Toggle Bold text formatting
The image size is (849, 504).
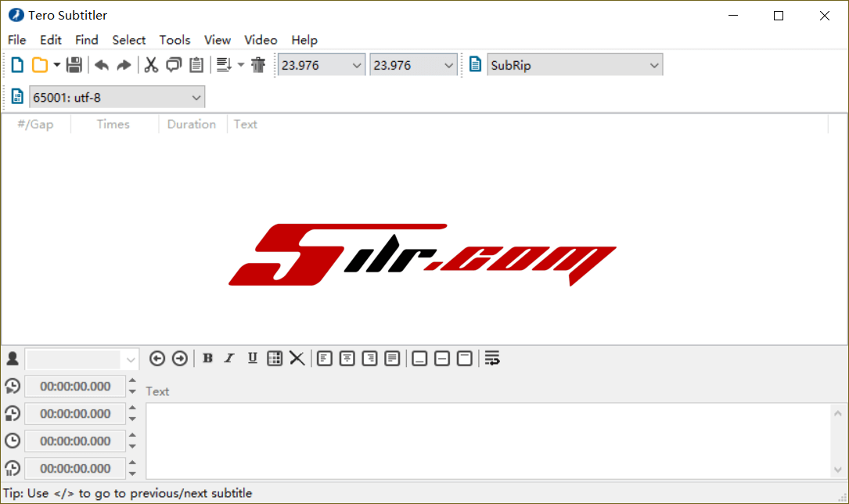[x=207, y=358]
